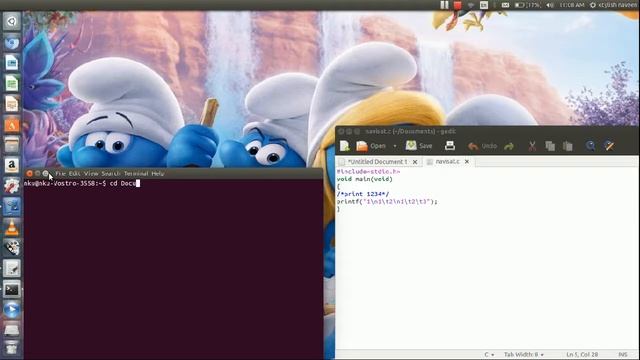Open the terminal Edit menu
Image resolution: width=640 pixels, height=360 pixels.
pyautogui.click(x=74, y=173)
